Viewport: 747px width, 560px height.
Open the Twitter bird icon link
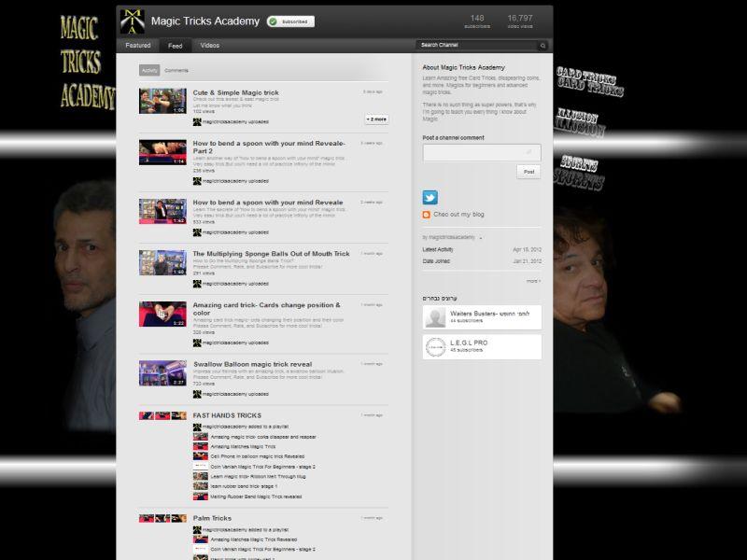(x=430, y=197)
